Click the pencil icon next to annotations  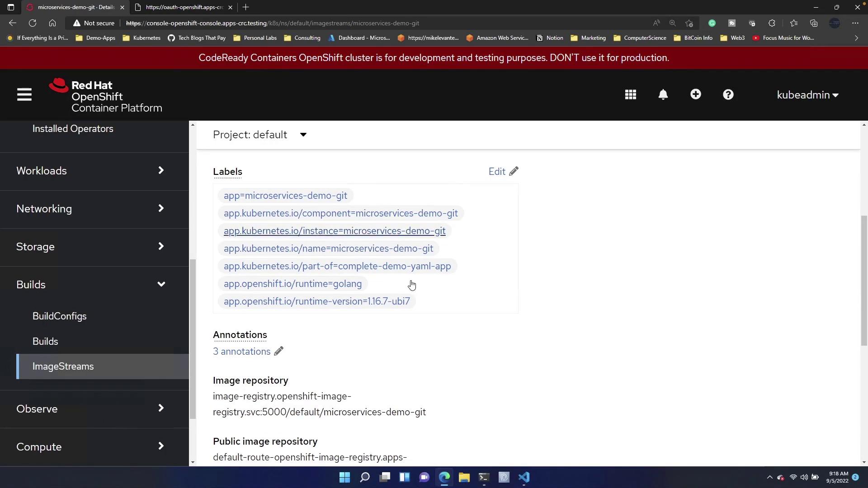coord(279,352)
